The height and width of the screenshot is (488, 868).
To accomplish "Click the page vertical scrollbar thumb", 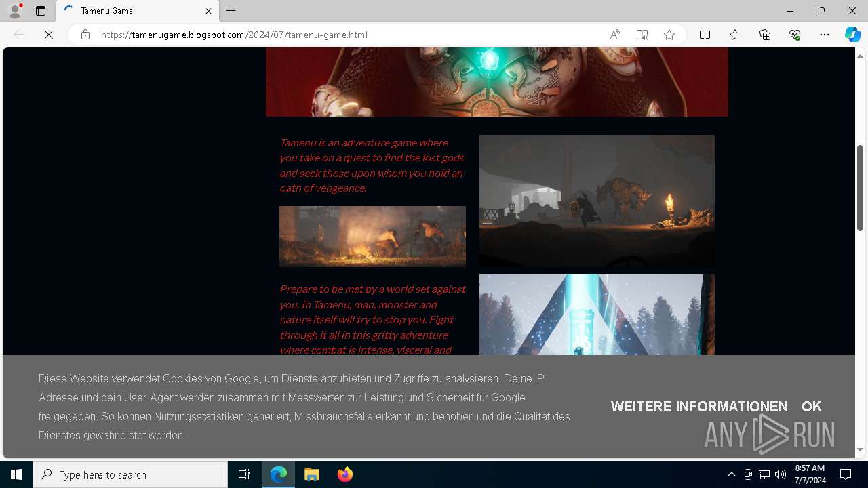I will [x=861, y=188].
